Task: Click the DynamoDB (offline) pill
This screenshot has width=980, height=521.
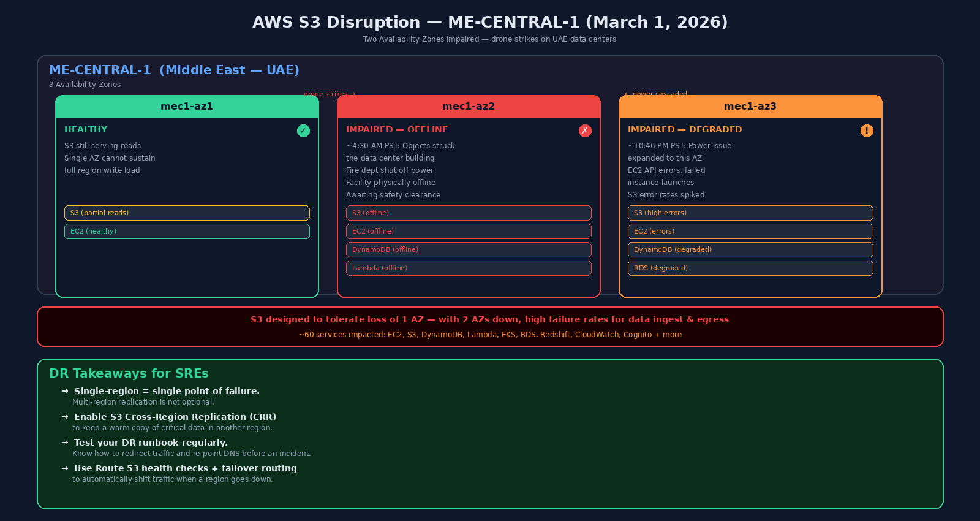Action: (x=469, y=249)
